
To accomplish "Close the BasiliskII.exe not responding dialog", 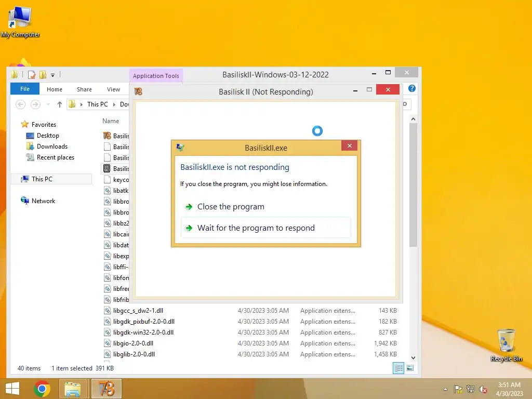I will tap(350, 146).
